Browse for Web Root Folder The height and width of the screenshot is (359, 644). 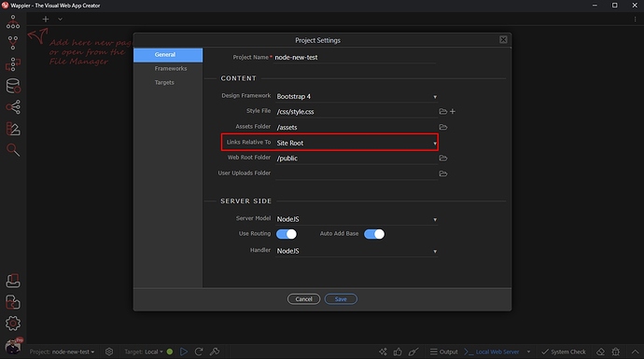(442, 158)
